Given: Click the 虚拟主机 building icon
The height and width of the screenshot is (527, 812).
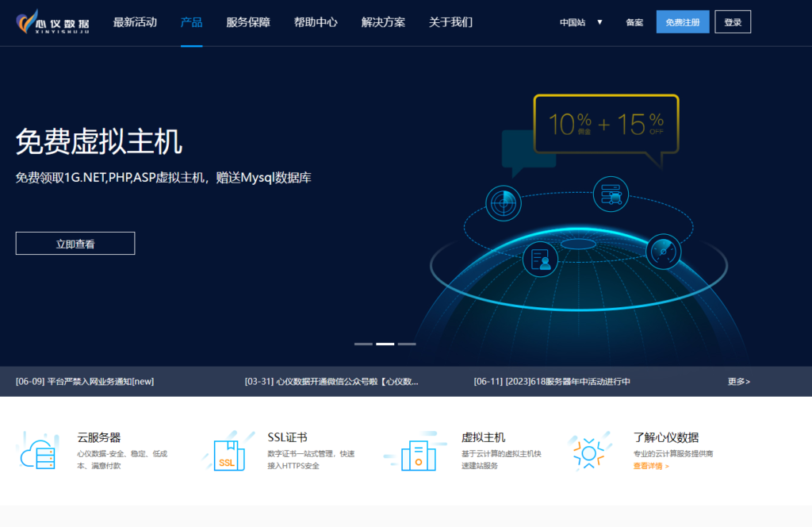Looking at the screenshot, I should point(417,452).
